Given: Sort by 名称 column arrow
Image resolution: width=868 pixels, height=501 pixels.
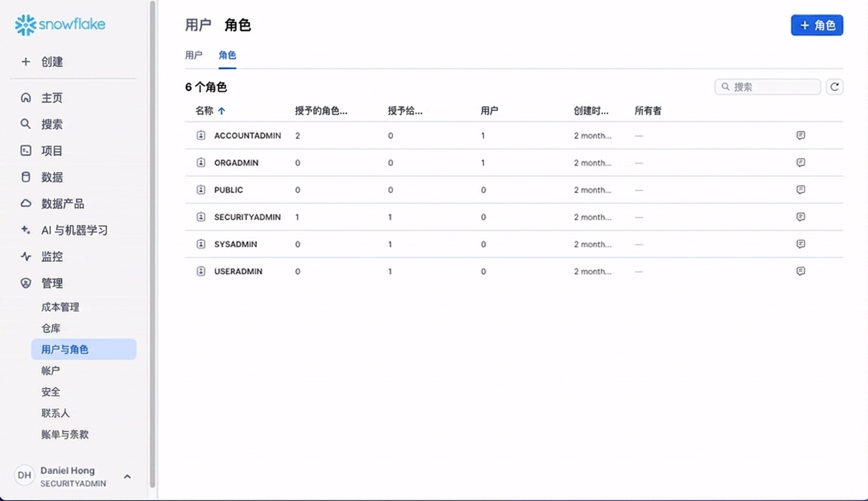Looking at the screenshot, I should pyautogui.click(x=222, y=111).
